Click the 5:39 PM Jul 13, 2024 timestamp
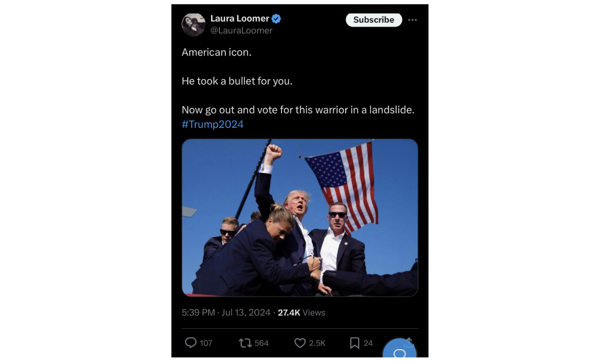This screenshot has width=598, height=364. [226, 313]
